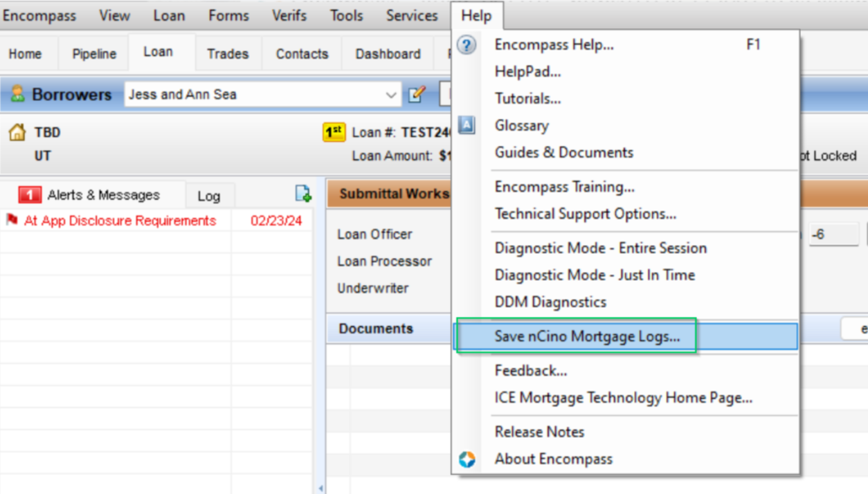Screen dimensions: 868x494
Task: Choose DDM Diagnostics menu item
Action: click(x=625, y=302)
